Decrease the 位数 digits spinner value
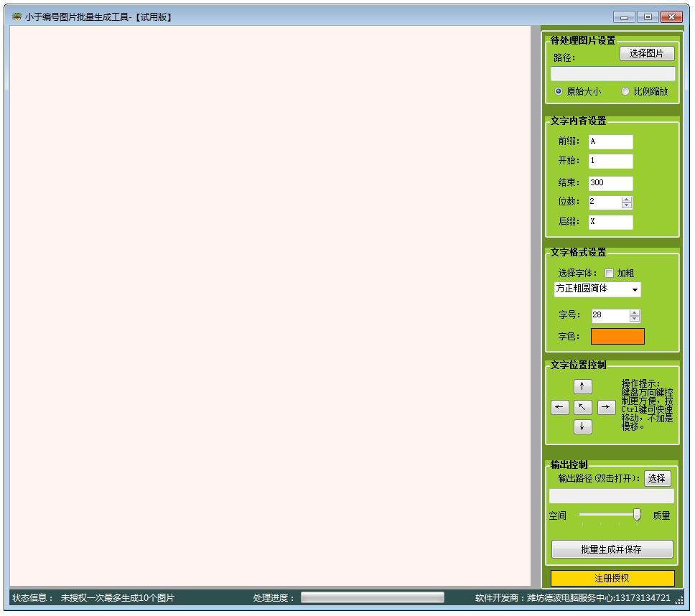 click(626, 205)
